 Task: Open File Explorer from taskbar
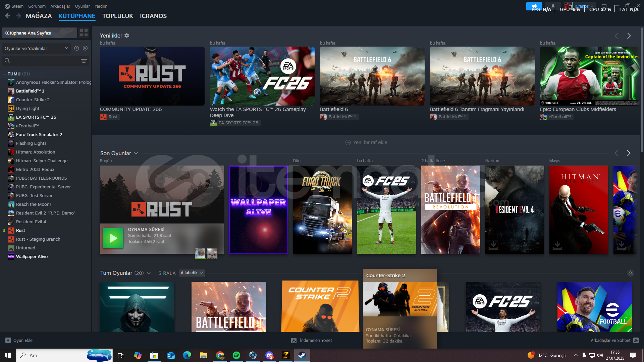pos(204,355)
